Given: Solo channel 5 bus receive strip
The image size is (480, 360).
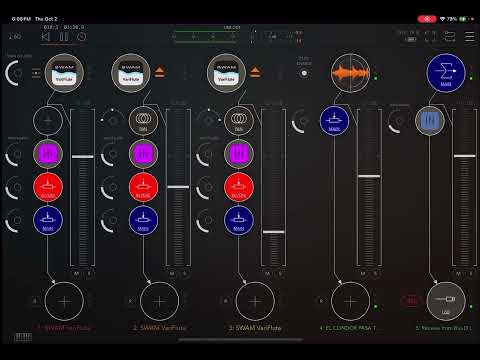Looking at the screenshot, I should pyautogui.click(x=471, y=274).
